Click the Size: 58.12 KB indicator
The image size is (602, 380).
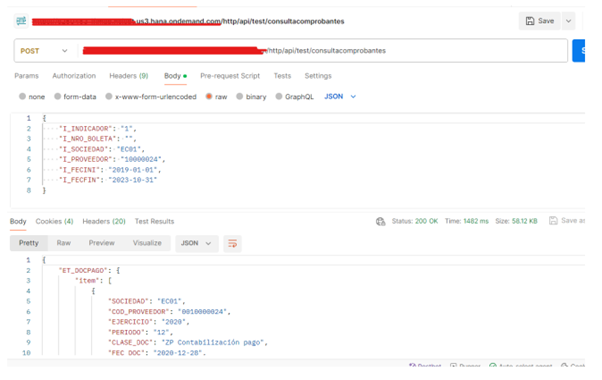coord(516,221)
